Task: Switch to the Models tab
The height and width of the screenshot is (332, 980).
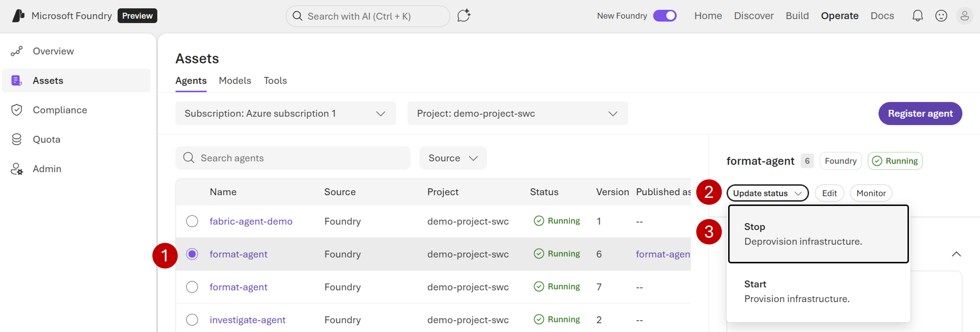Action: pyautogui.click(x=235, y=81)
